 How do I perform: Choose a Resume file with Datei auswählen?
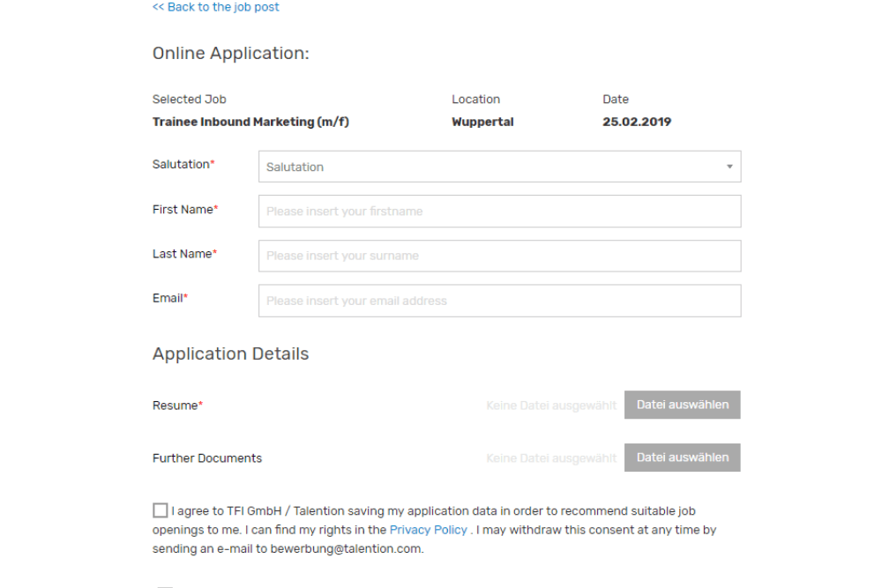tap(683, 405)
